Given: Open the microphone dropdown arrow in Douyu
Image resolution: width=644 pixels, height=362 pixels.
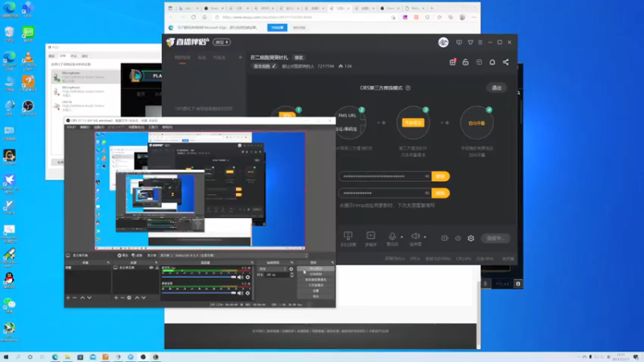Looking at the screenshot, I should pos(402,237).
